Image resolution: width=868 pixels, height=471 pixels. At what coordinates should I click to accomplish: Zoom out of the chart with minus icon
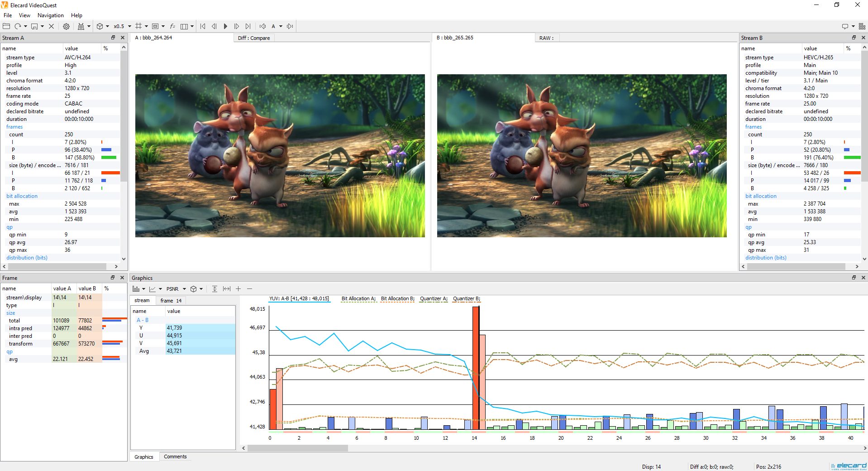[x=249, y=288]
